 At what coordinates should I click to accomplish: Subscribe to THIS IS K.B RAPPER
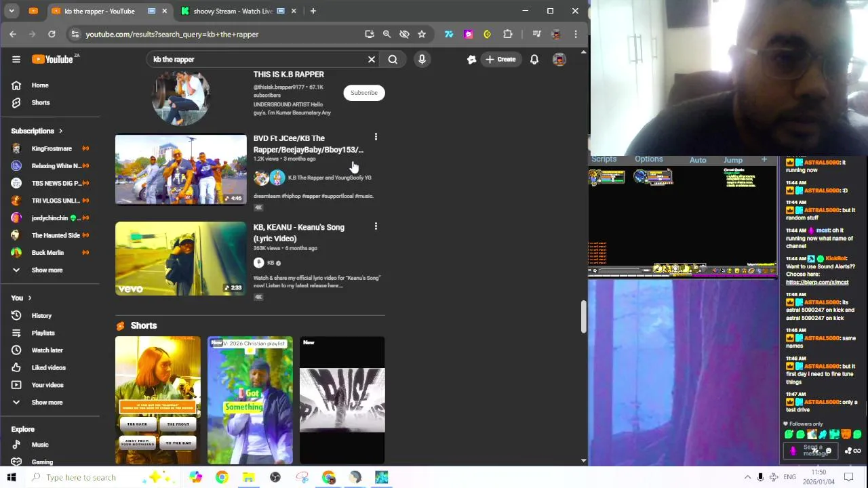(364, 93)
